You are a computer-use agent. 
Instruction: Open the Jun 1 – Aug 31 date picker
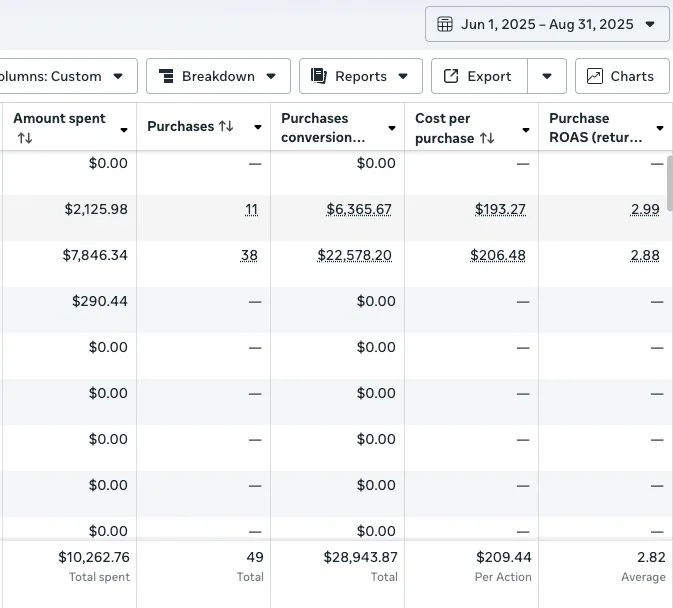547,24
